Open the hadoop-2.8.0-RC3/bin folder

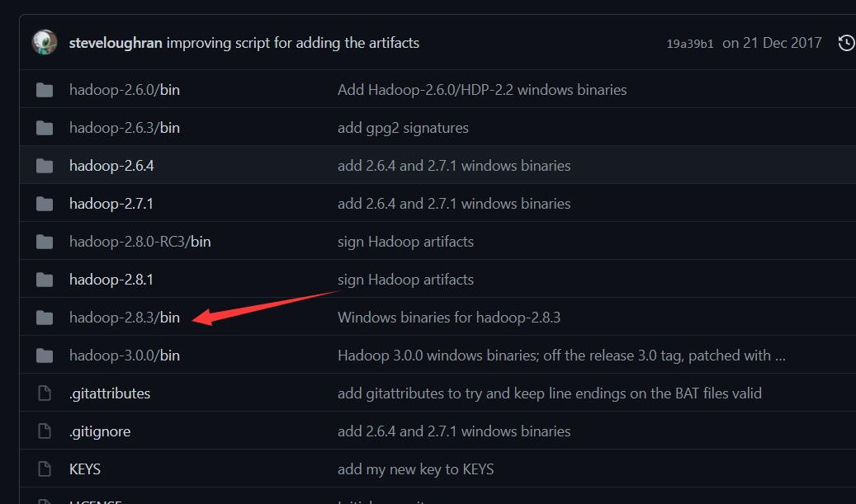[x=140, y=242]
